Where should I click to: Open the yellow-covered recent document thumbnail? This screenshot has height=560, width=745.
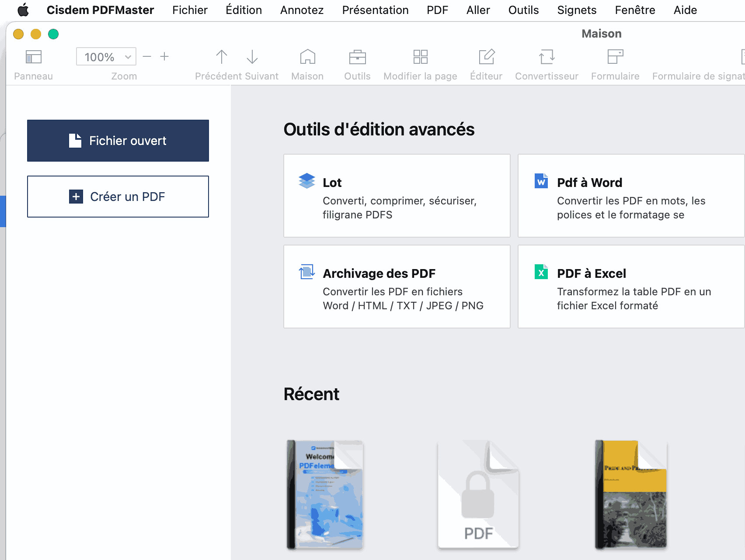631,494
